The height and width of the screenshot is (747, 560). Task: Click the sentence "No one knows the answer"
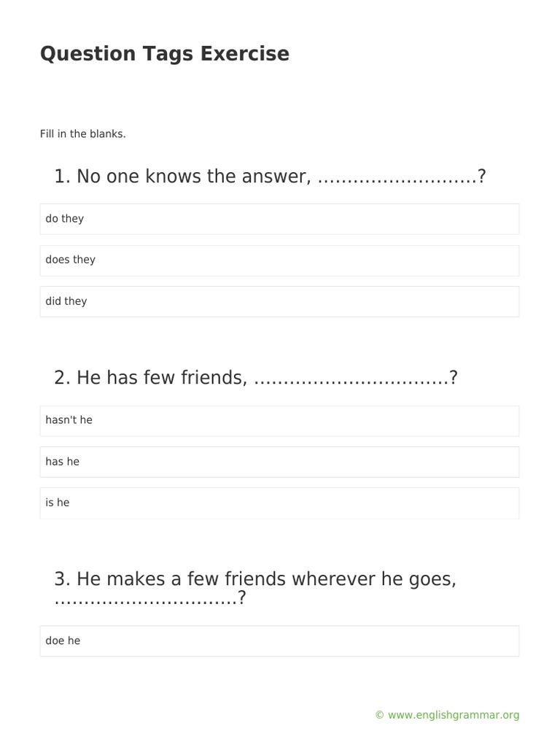(x=194, y=177)
